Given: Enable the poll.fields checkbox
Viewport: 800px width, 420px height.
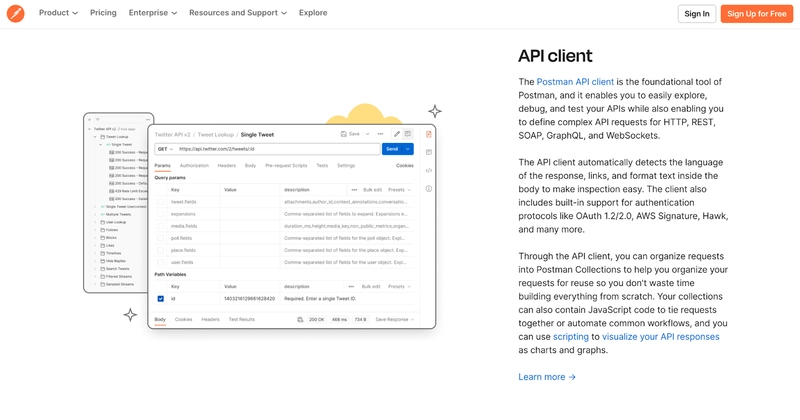Looking at the screenshot, I should click(x=161, y=238).
